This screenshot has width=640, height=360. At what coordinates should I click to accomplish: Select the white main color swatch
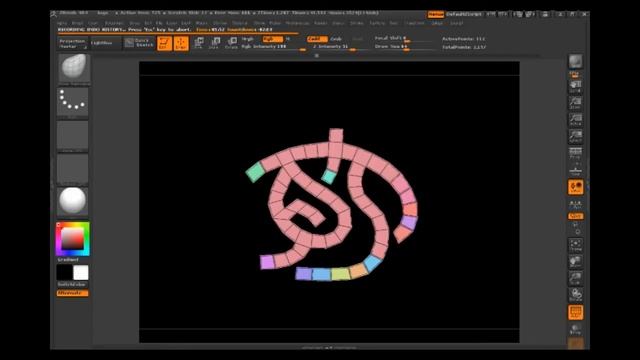pos(80,272)
